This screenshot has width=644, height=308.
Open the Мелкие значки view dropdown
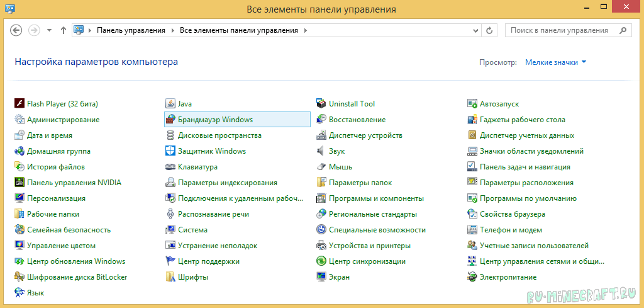[x=556, y=62]
